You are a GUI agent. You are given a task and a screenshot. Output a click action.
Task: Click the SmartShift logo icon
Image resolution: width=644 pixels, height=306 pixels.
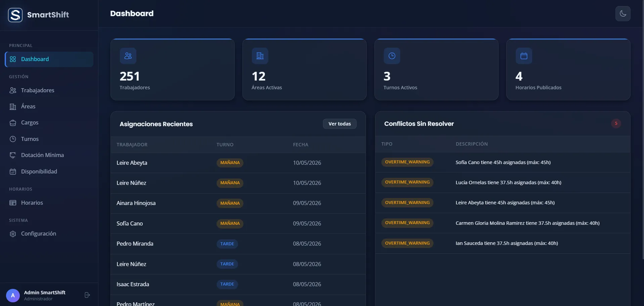[15, 15]
